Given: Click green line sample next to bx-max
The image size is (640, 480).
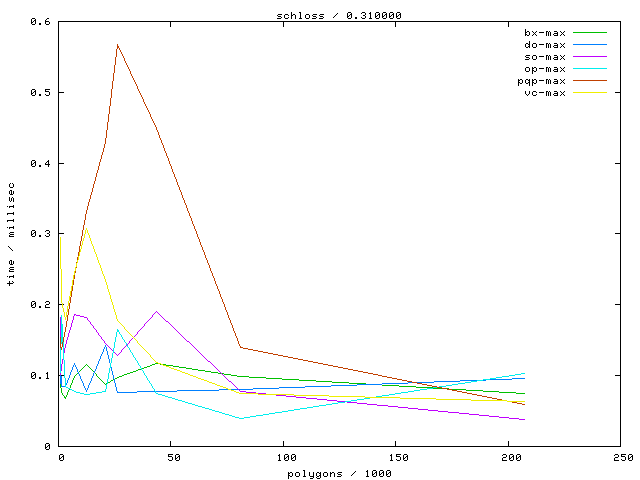Looking at the screenshot, I should (590, 33).
